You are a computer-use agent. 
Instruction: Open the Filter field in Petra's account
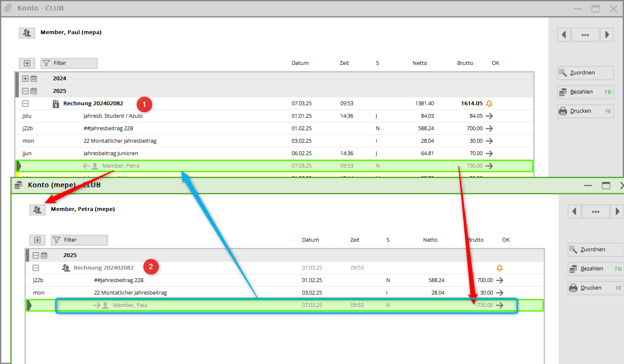(x=79, y=240)
